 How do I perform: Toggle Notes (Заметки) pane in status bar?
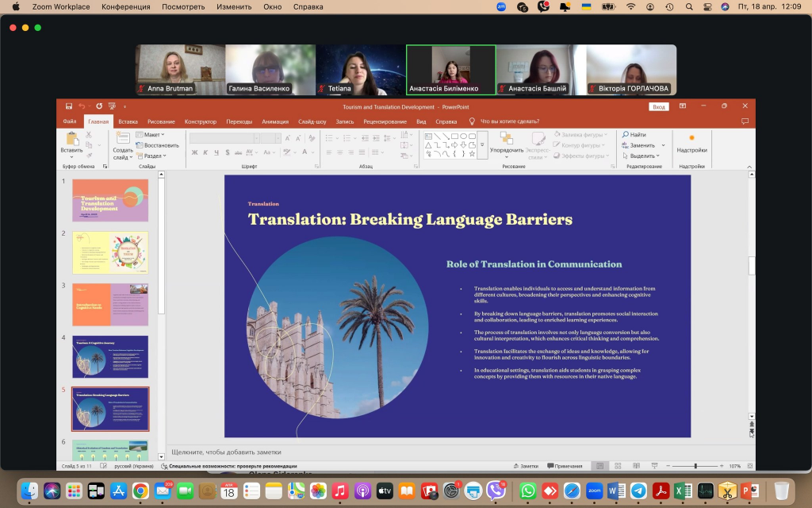(526, 466)
